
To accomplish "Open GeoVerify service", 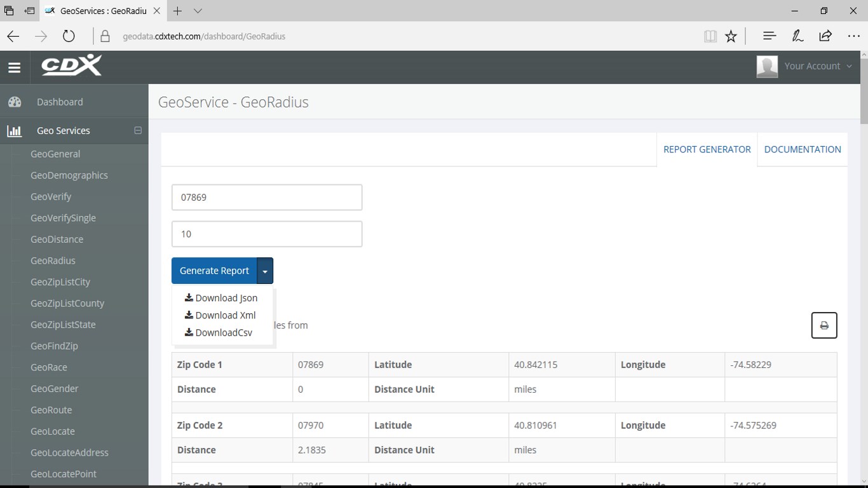I will tap(51, 196).
